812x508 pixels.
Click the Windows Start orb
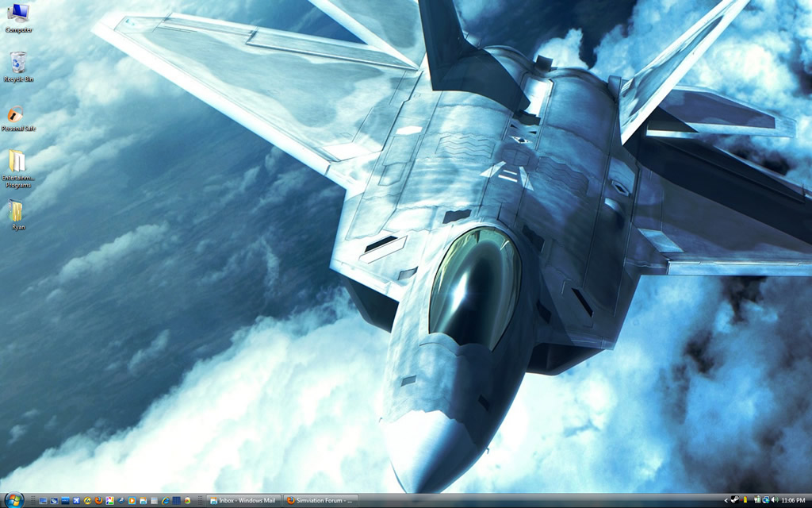pos(14,500)
